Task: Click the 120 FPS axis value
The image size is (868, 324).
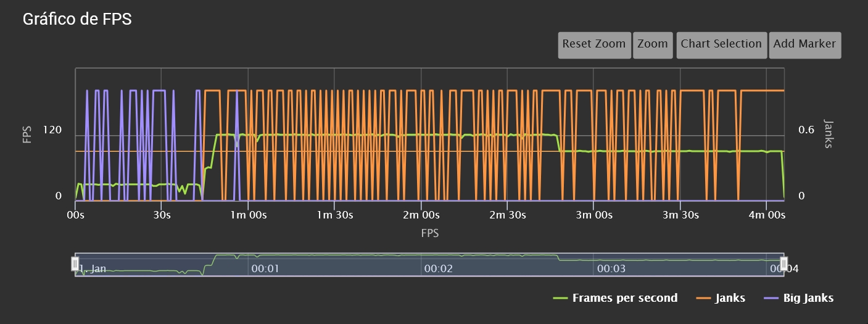Action: coord(52,130)
